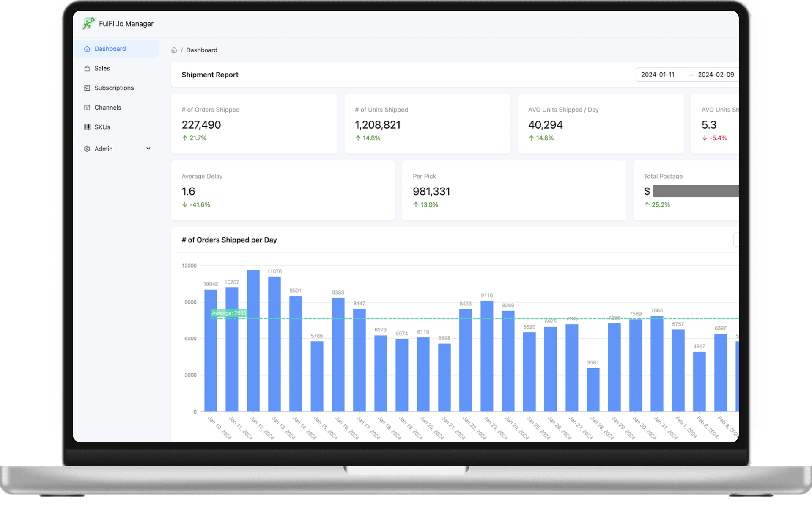The height and width of the screenshot is (505, 812).
Task: Open the SKUs page link
Action: tap(102, 127)
